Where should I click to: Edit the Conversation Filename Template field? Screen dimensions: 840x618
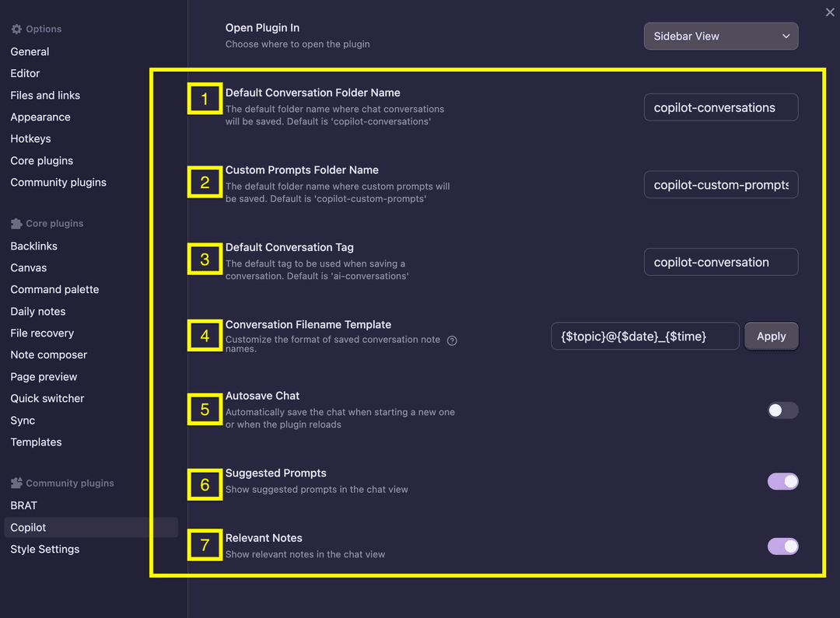pyautogui.click(x=645, y=336)
